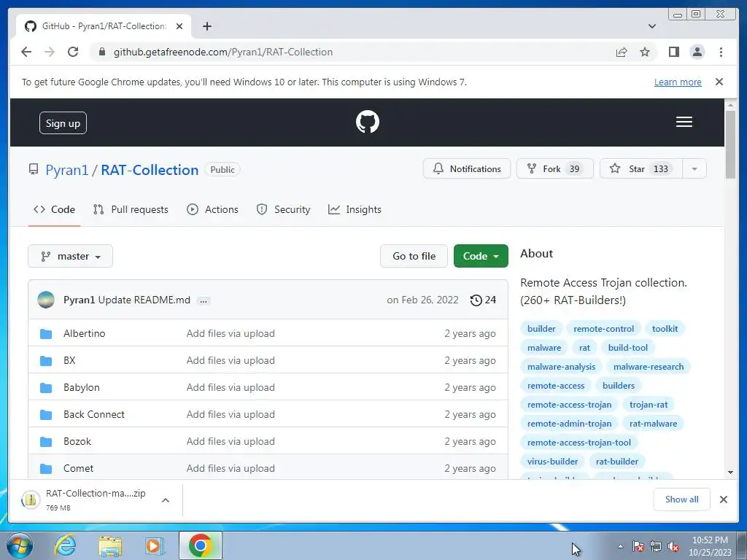Expand the master branch dropdown
The image size is (747, 560).
(71, 256)
